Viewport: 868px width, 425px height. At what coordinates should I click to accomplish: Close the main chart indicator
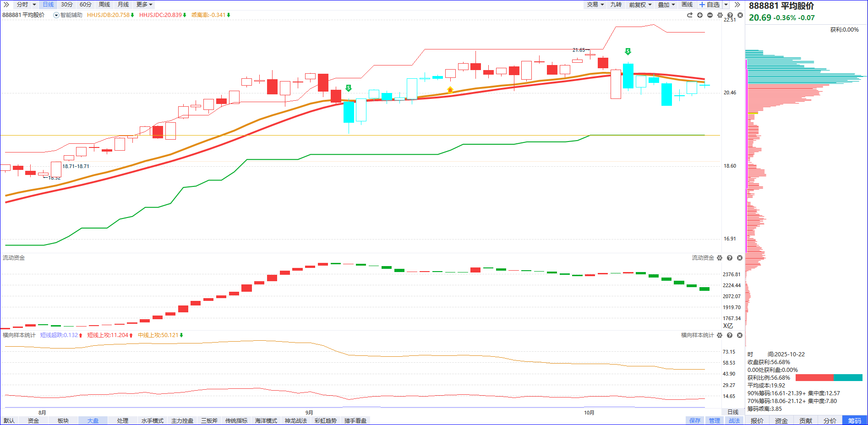coord(740,15)
